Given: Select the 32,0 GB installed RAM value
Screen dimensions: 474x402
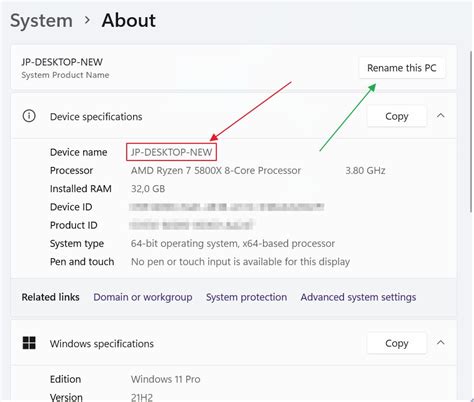Looking at the screenshot, I should pos(148,189).
